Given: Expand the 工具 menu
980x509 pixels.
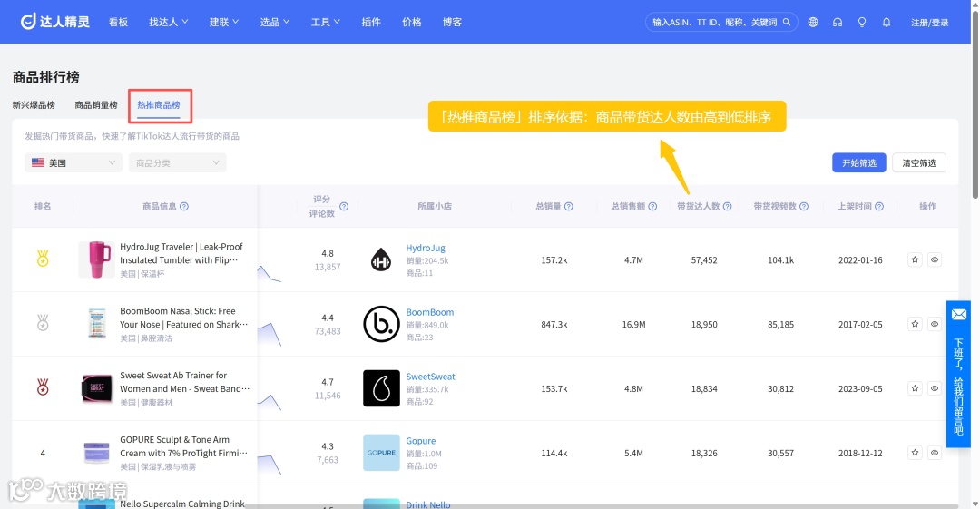Looking at the screenshot, I should tap(325, 22).
